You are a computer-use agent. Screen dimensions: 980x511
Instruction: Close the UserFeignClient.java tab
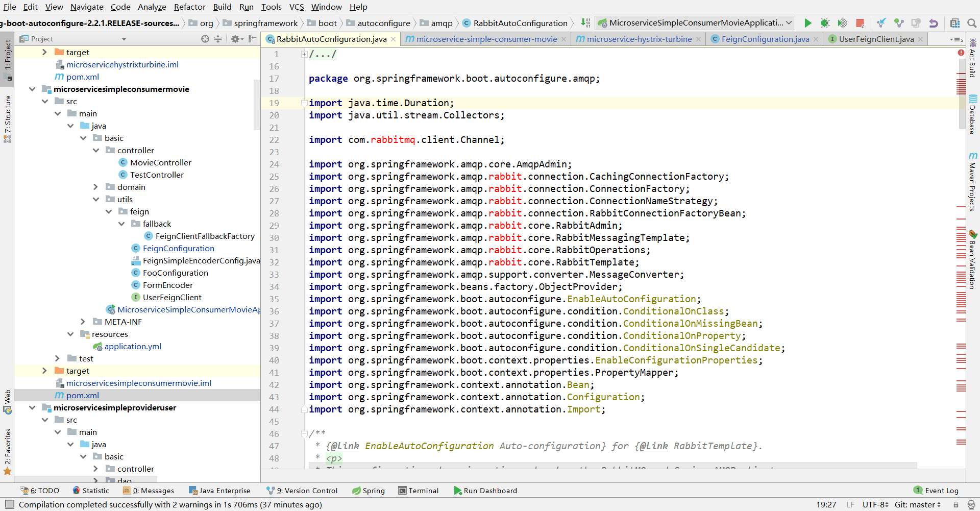click(920, 39)
